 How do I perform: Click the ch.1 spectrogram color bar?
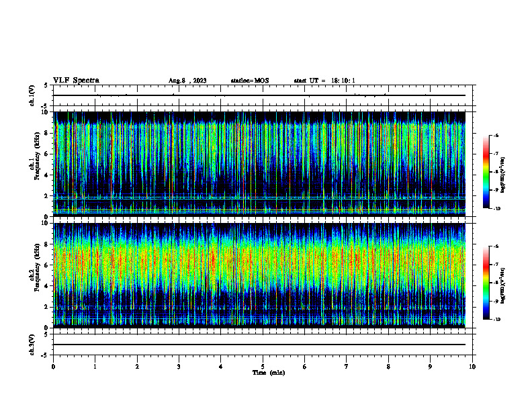pyautogui.click(x=486, y=172)
